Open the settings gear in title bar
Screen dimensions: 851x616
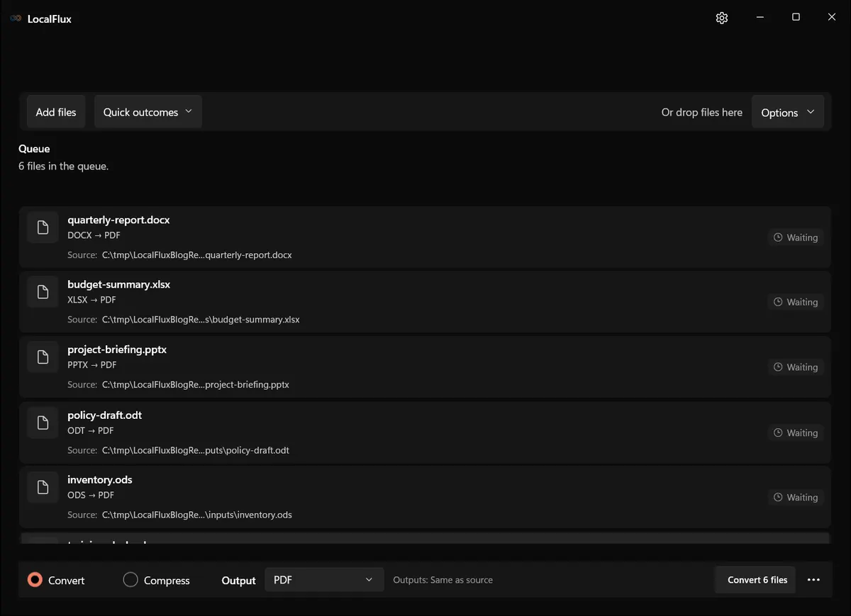(722, 18)
